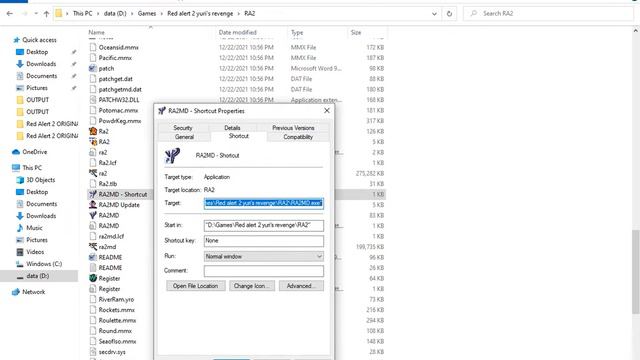Select data (D:) in the address breadcrumb
Viewport: 640px width, 360px height.
[115, 13]
